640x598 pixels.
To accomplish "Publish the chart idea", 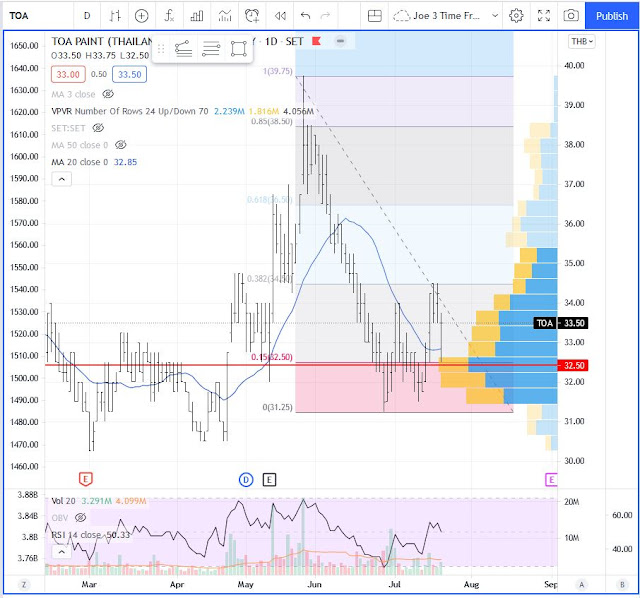I will pos(612,16).
